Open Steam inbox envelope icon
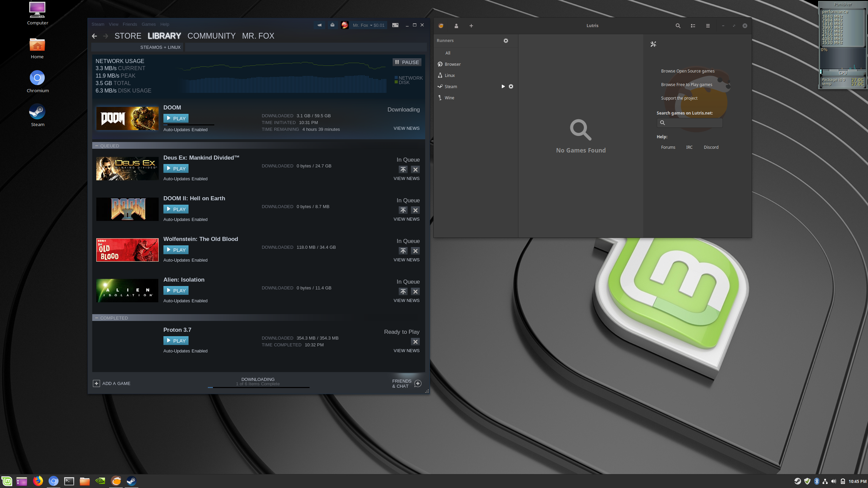Viewport: 868px width, 488px height. pos(332,25)
